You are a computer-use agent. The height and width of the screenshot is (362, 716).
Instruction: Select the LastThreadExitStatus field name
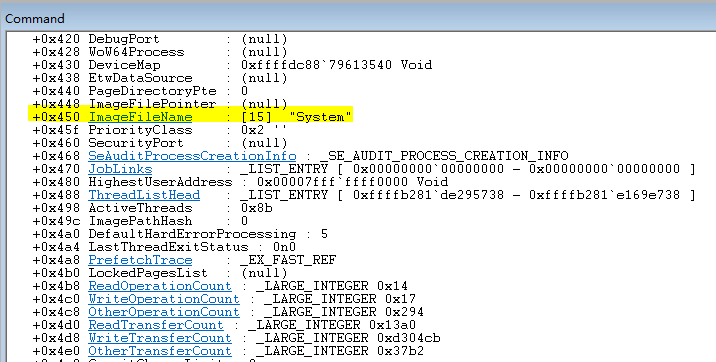point(168,247)
